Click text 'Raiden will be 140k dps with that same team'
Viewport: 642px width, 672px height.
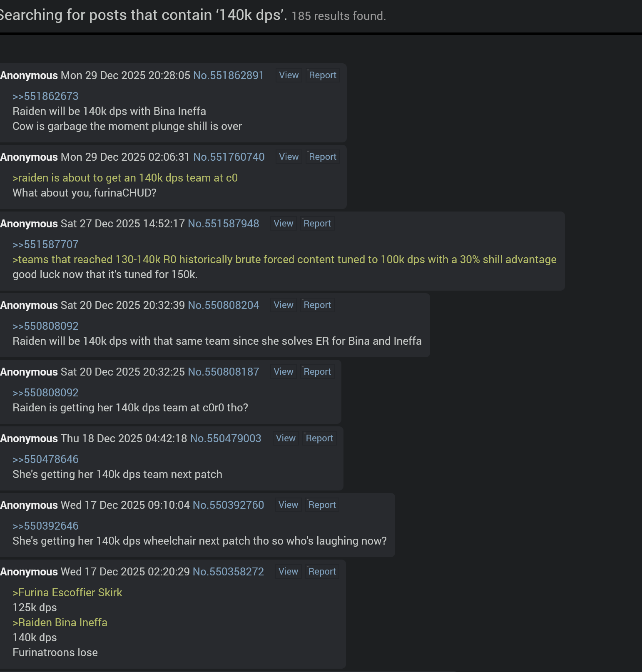tap(121, 341)
